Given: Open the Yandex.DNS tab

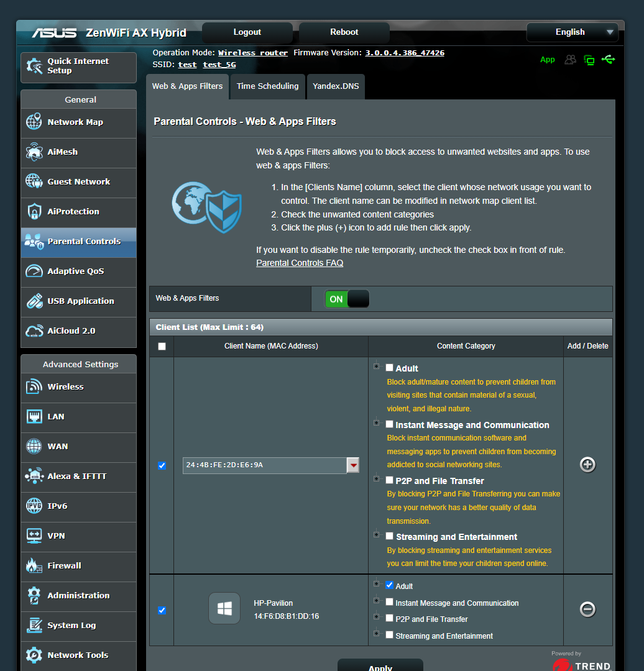Looking at the screenshot, I should (336, 86).
